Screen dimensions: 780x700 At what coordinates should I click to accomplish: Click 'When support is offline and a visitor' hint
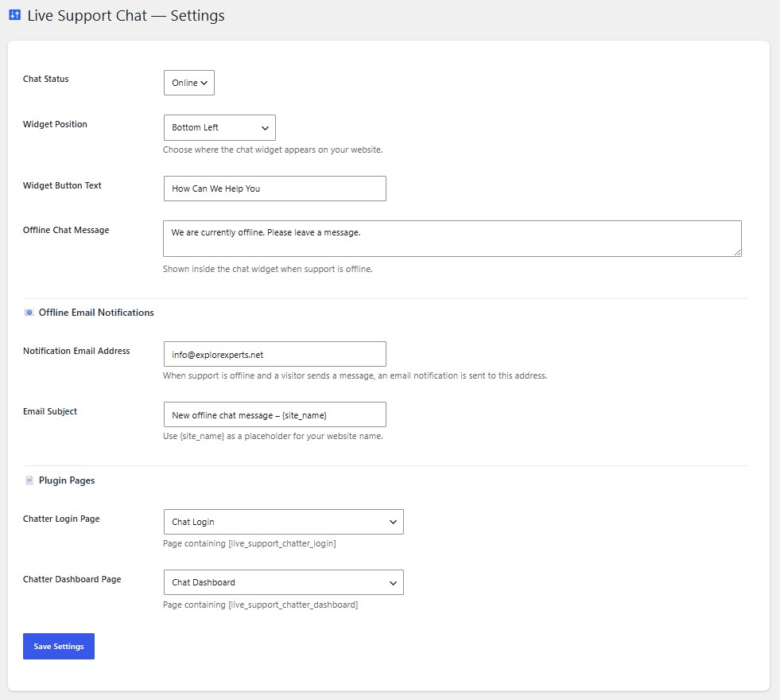(x=355, y=375)
